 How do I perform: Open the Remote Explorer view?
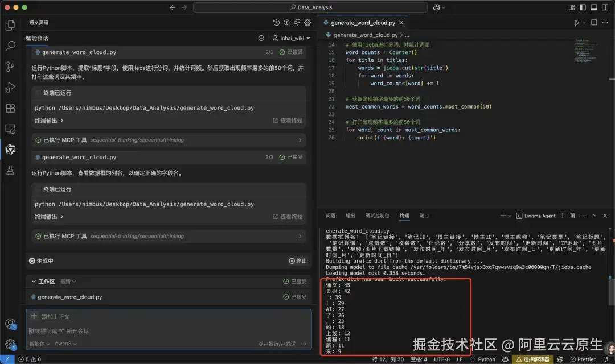click(10, 129)
